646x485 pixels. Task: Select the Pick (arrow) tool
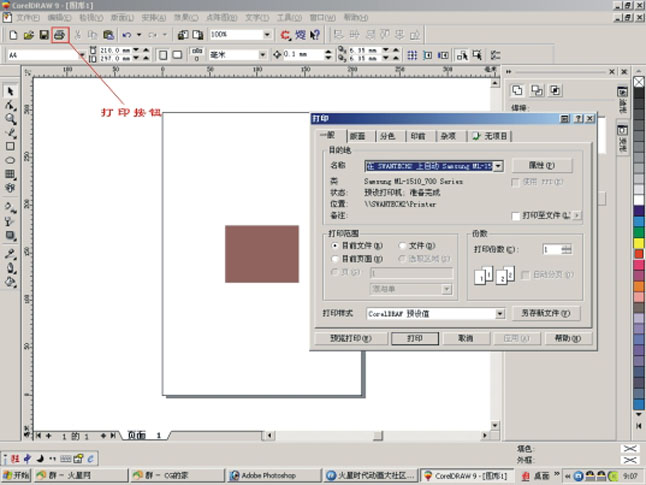click(x=10, y=91)
